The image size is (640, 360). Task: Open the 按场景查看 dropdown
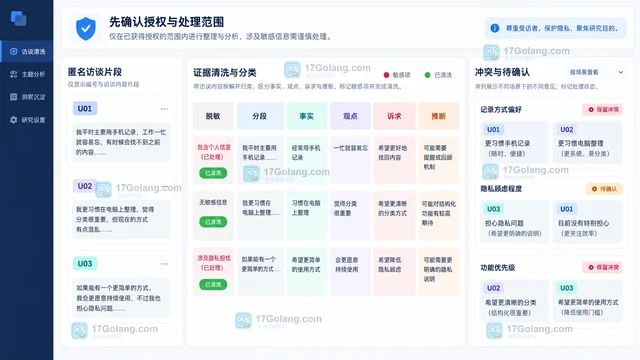[596, 72]
